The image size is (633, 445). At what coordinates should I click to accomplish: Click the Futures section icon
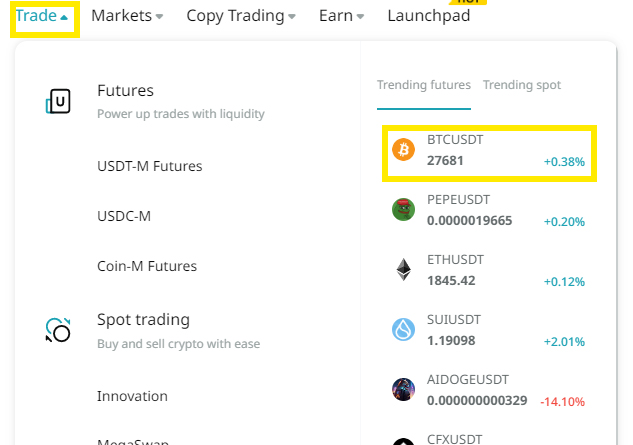pos(59,101)
